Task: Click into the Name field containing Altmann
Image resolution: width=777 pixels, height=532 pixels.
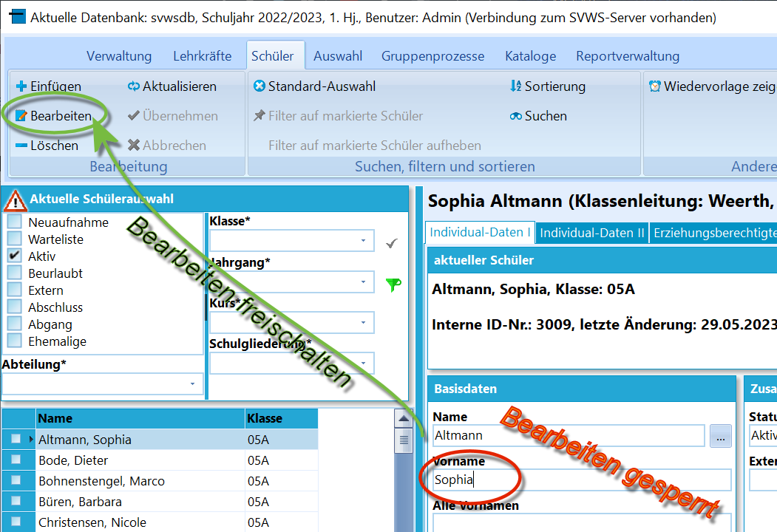Action: coord(569,436)
